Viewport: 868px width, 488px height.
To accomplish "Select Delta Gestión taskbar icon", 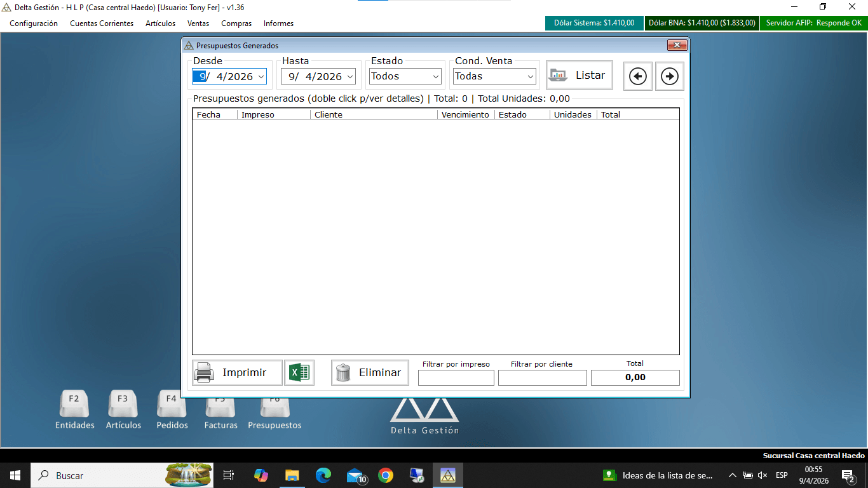I will [448, 475].
